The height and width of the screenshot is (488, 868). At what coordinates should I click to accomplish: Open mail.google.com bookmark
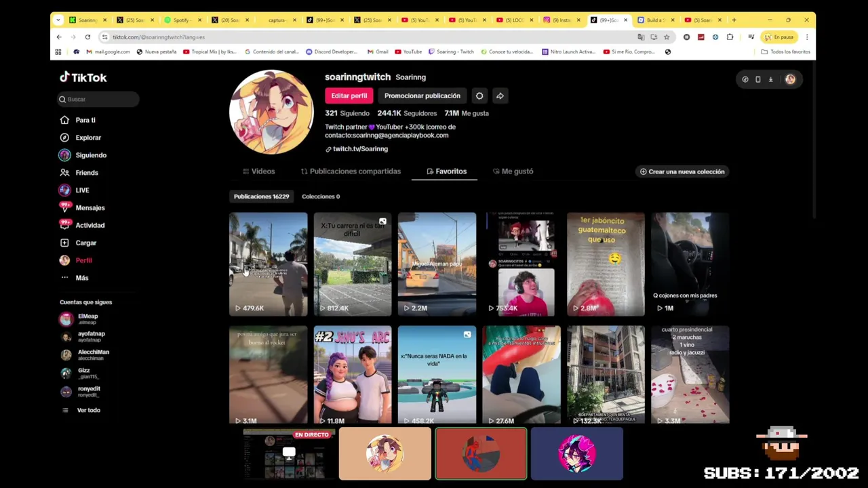pyautogui.click(x=108, y=52)
